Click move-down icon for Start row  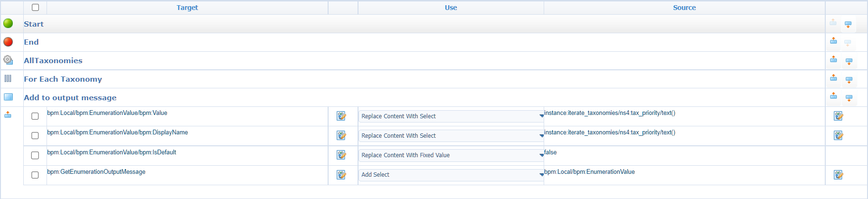point(848,25)
